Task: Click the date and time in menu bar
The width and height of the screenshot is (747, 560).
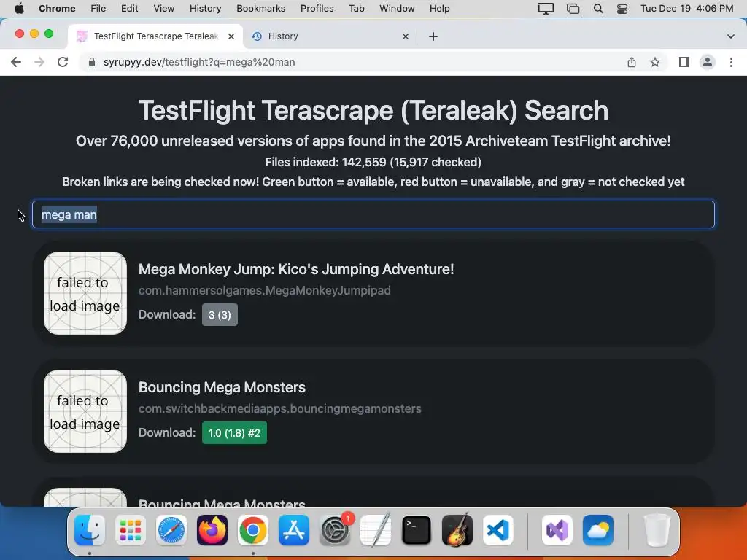Action: pyautogui.click(x=686, y=8)
